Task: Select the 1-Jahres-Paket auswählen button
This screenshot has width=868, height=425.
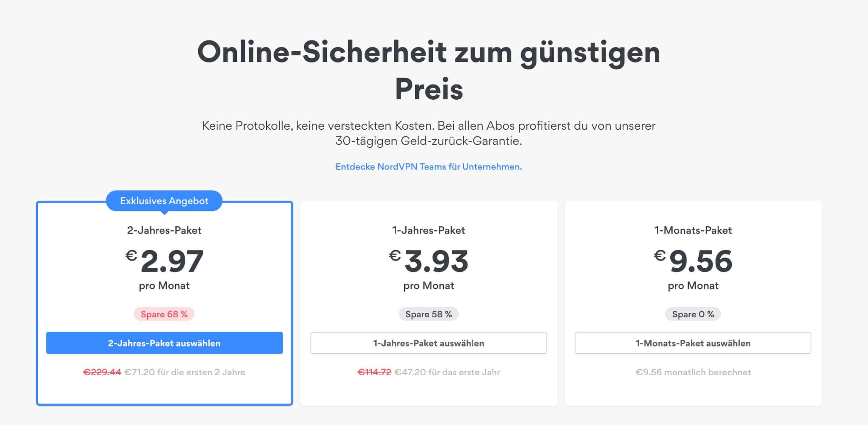Action: tap(429, 343)
